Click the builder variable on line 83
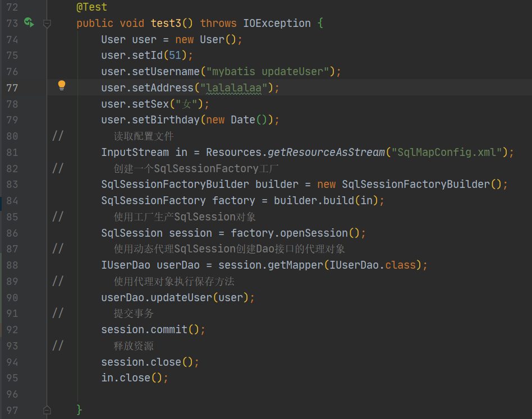 277,185
